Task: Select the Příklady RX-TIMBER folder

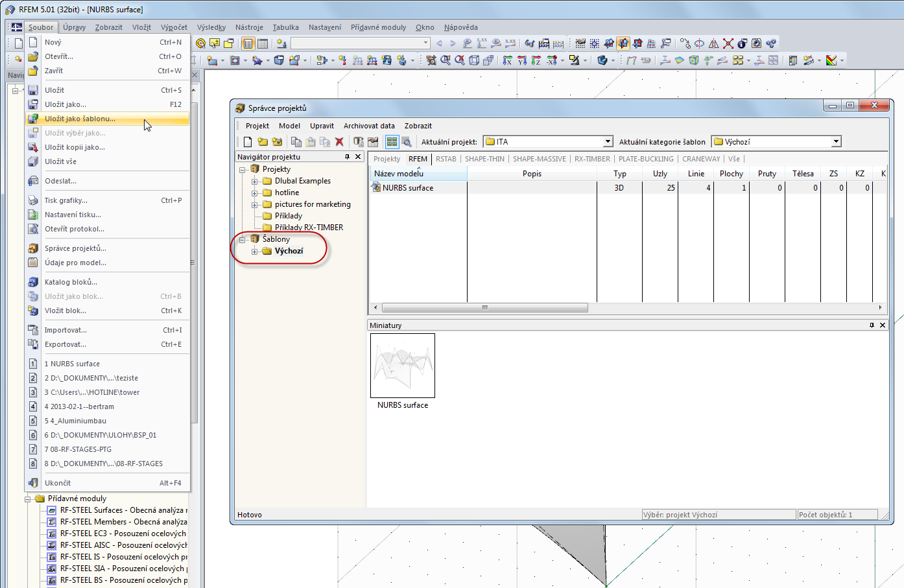Action: [303, 228]
